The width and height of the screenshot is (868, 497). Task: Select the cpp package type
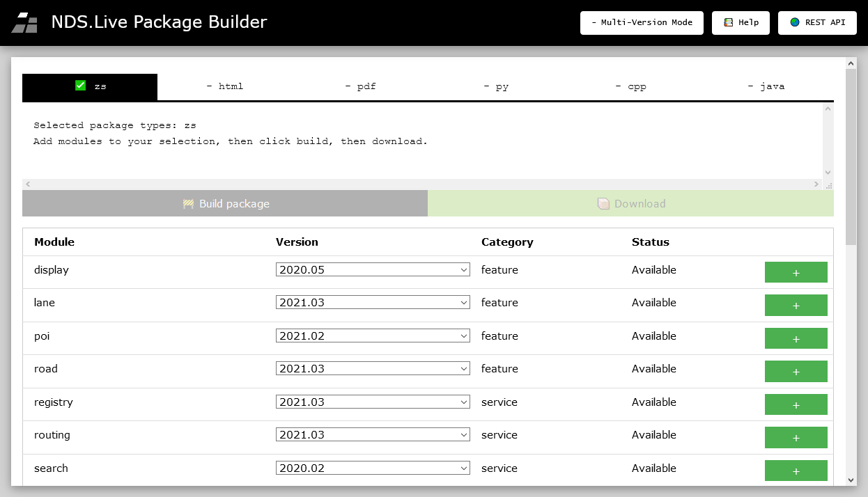(631, 86)
